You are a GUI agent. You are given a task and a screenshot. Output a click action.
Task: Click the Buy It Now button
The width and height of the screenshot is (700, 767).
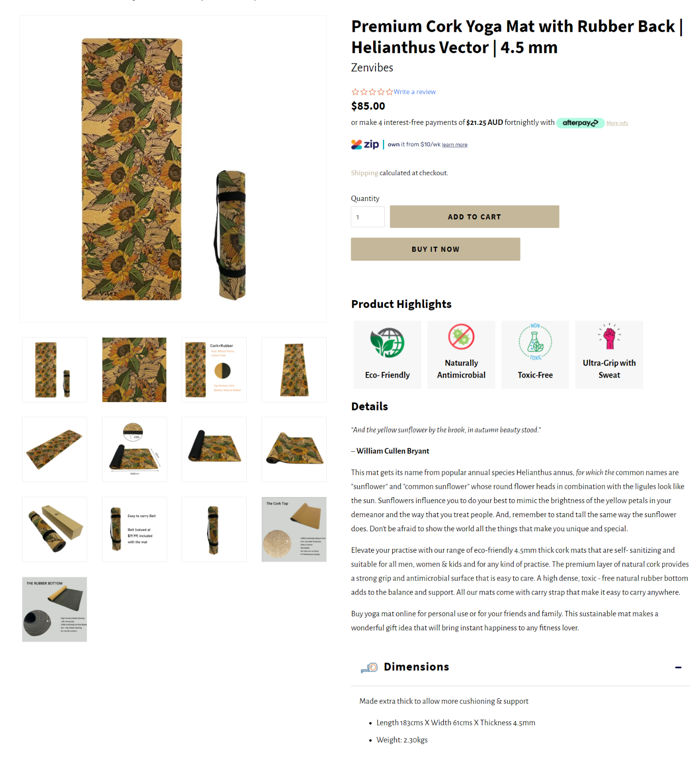click(435, 249)
